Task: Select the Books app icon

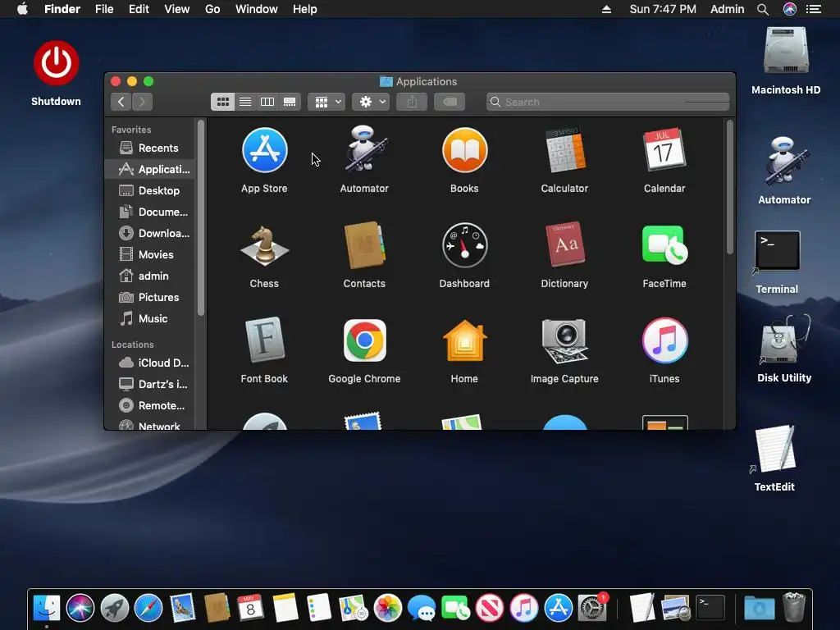Action: [464, 151]
